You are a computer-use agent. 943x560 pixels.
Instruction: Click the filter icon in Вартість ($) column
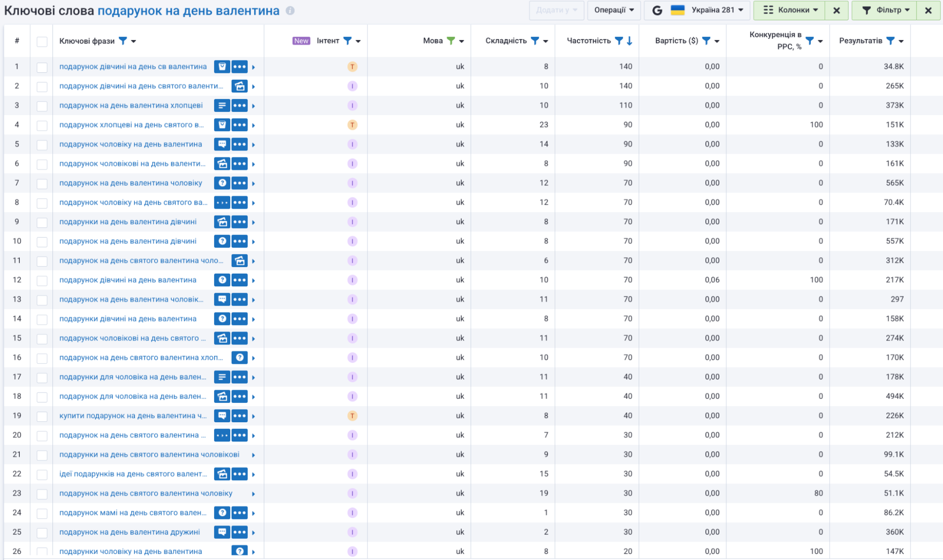pos(706,41)
